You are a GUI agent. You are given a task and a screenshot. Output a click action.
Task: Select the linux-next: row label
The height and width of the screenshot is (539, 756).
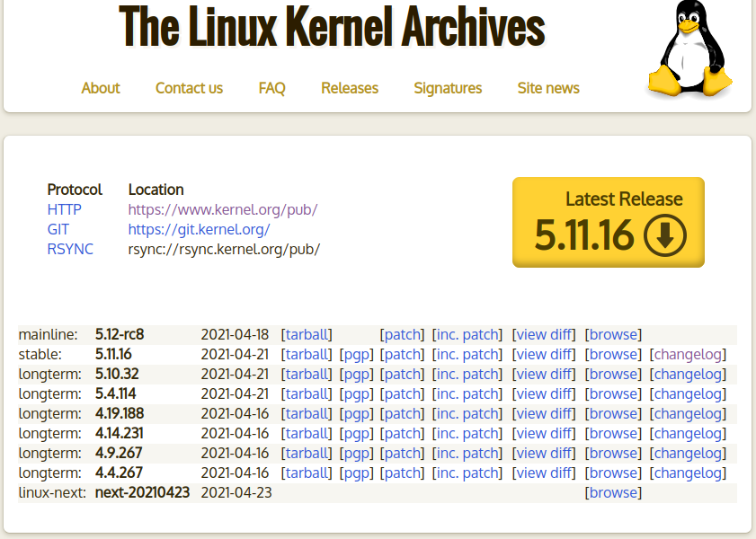tap(52, 492)
